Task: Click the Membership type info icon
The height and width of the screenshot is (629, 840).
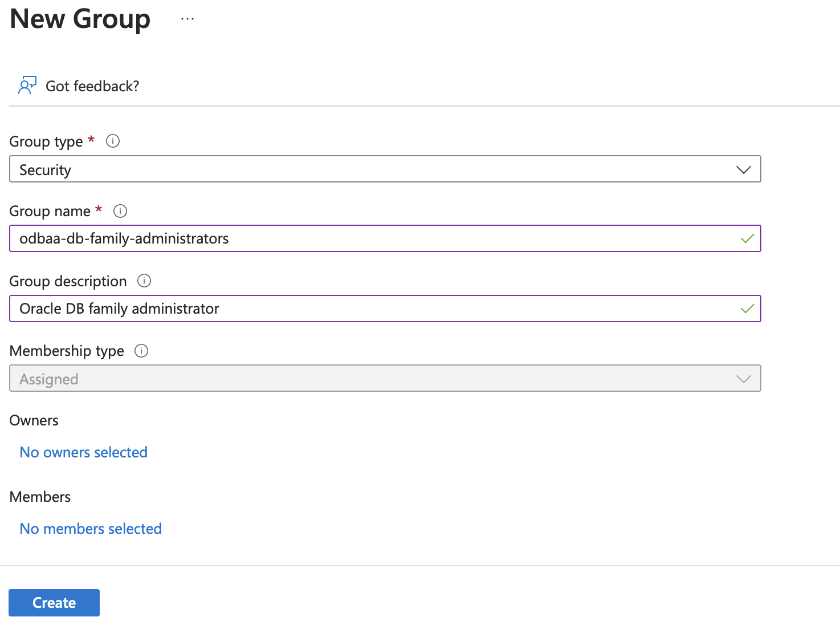Action: [x=141, y=351]
